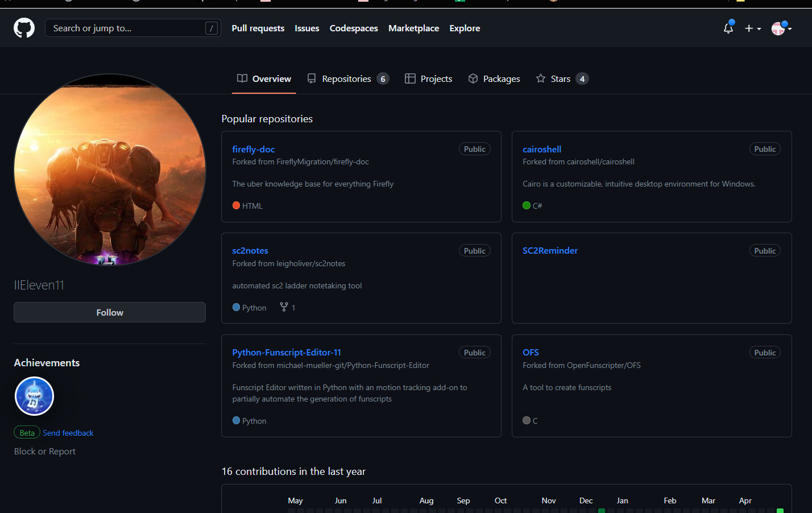Click Block or Report
The height and width of the screenshot is (513, 812).
[x=44, y=451]
